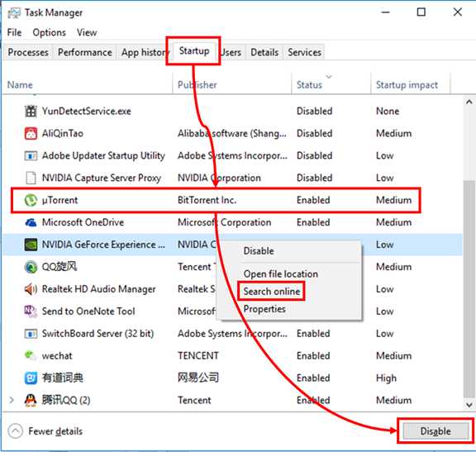Switch to the Users tab
This screenshot has width=476, height=452.
pos(231,52)
